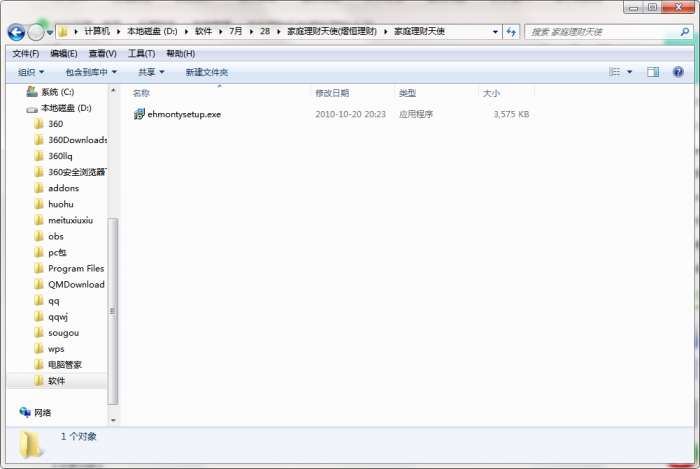
Task: Expand the arrow after 软件 breadcrumb
Action: [x=221, y=31]
